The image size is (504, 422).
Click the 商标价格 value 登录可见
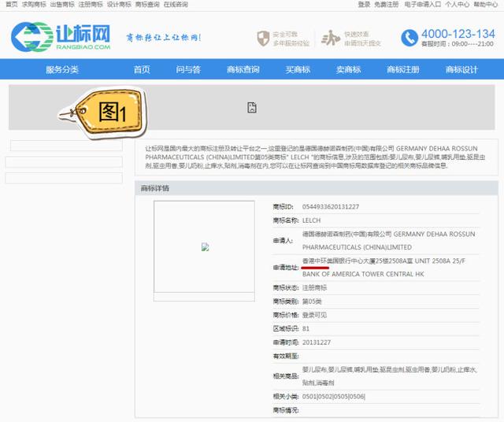point(314,315)
